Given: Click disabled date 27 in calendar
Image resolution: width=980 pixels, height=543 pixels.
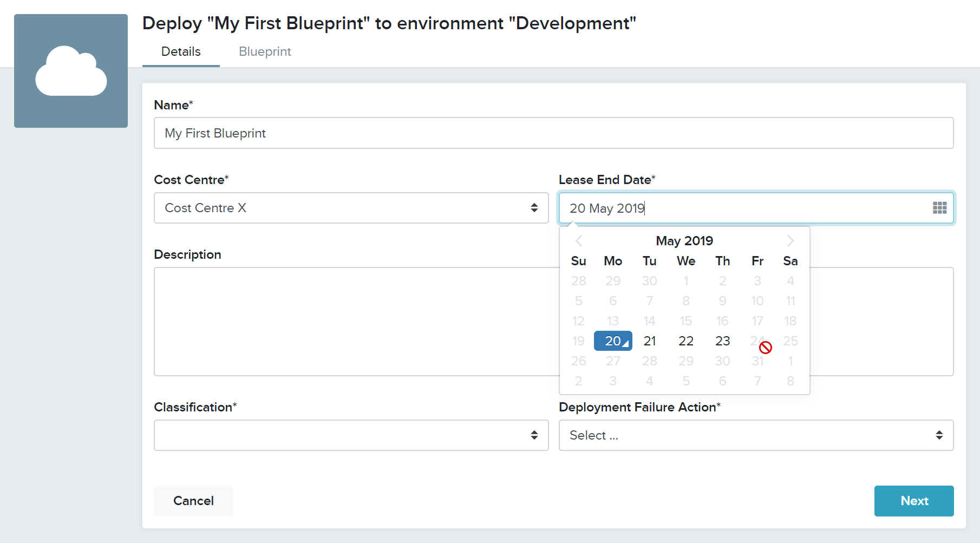Looking at the screenshot, I should click(613, 361).
